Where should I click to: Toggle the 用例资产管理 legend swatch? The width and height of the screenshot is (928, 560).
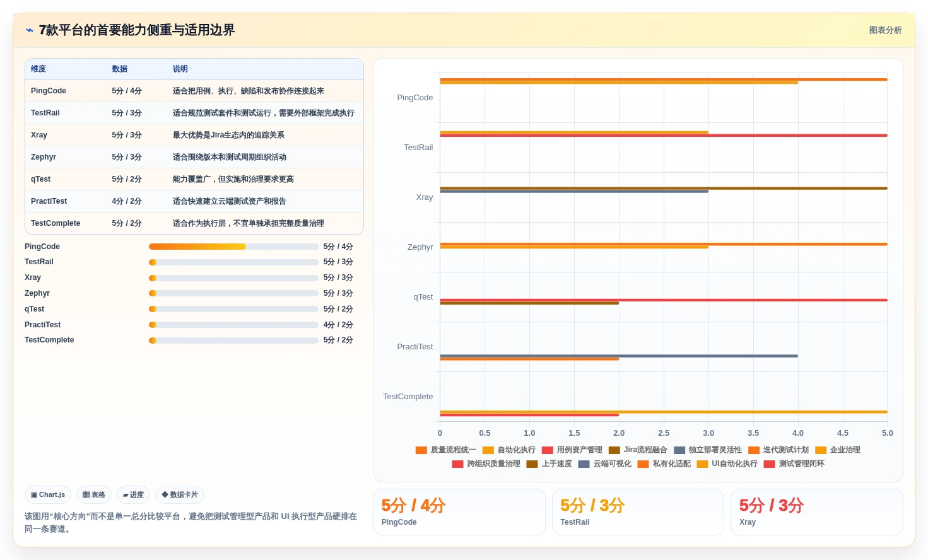[548, 450]
